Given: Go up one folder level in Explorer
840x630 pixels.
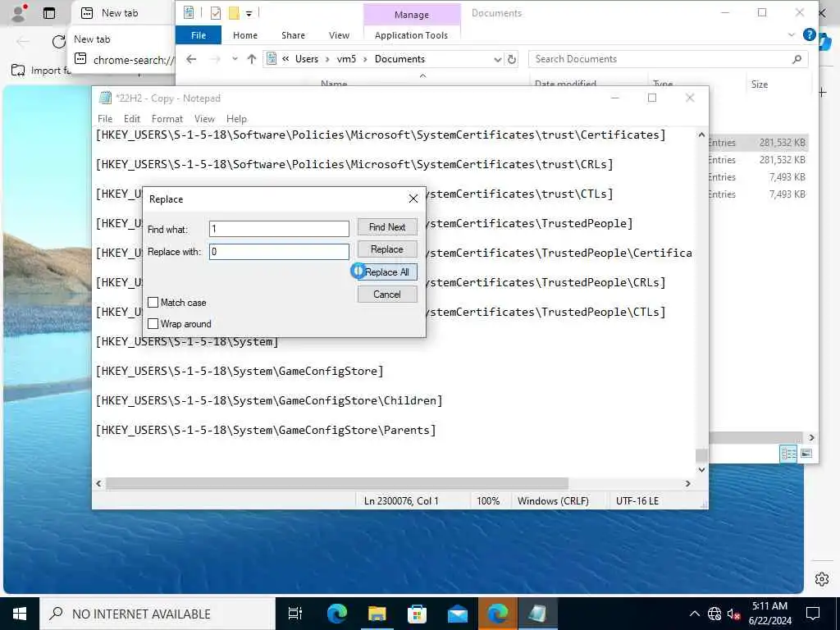Looking at the screenshot, I should coord(252,59).
